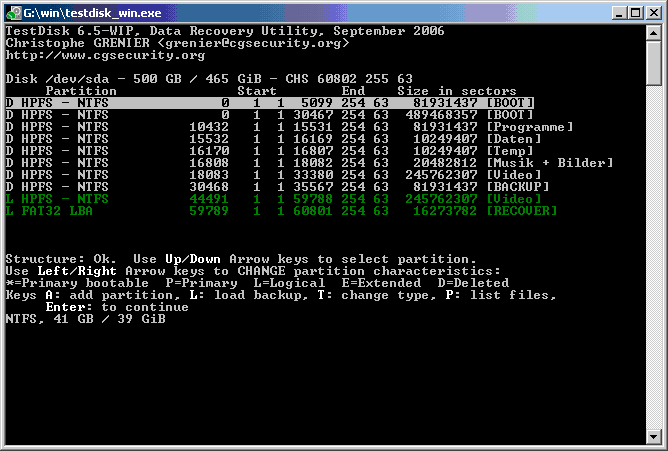Image resolution: width=668 pixels, height=451 pixels.
Task: Click the vertical scrollbar thumb
Action: [x=653, y=63]
